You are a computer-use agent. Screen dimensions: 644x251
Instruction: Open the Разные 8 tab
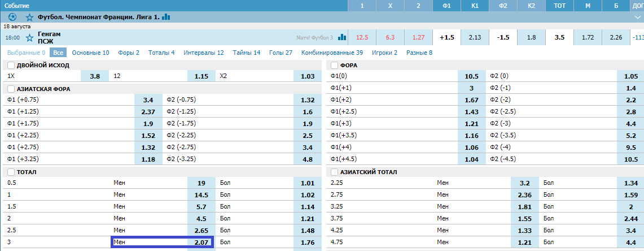(x=419, y=53)
